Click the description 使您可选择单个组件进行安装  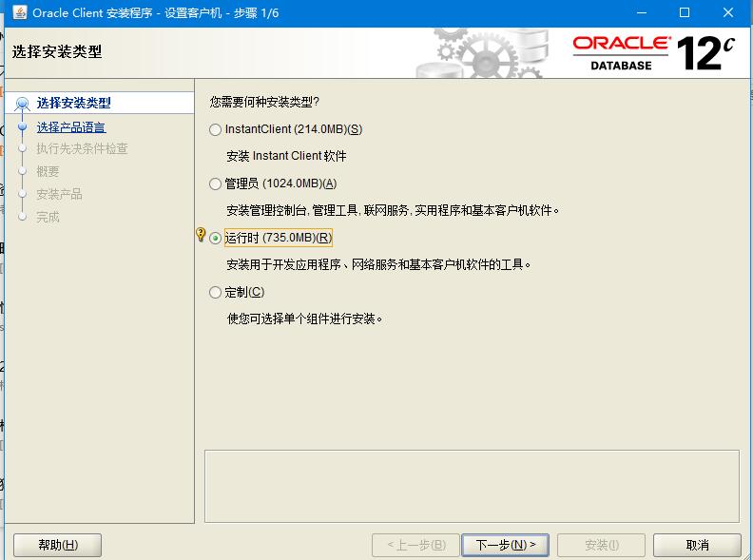click(x=304, y=319)
